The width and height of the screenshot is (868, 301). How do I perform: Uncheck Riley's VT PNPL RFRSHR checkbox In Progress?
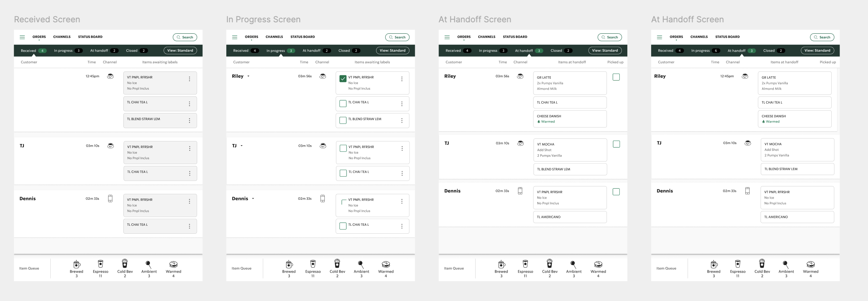pos(343,79)
